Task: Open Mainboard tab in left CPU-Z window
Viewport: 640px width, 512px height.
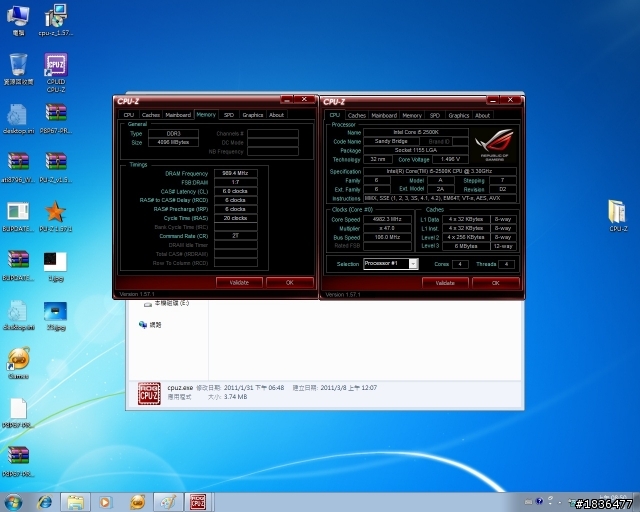Action: pyautogui.click(x=178, y=115)
